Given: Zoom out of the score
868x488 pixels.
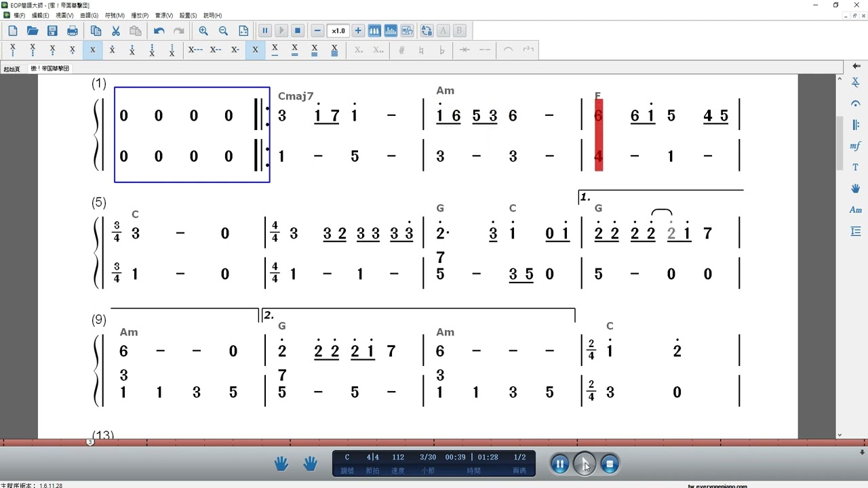Looking at the screenshot, I should click(x=224, y=30).
